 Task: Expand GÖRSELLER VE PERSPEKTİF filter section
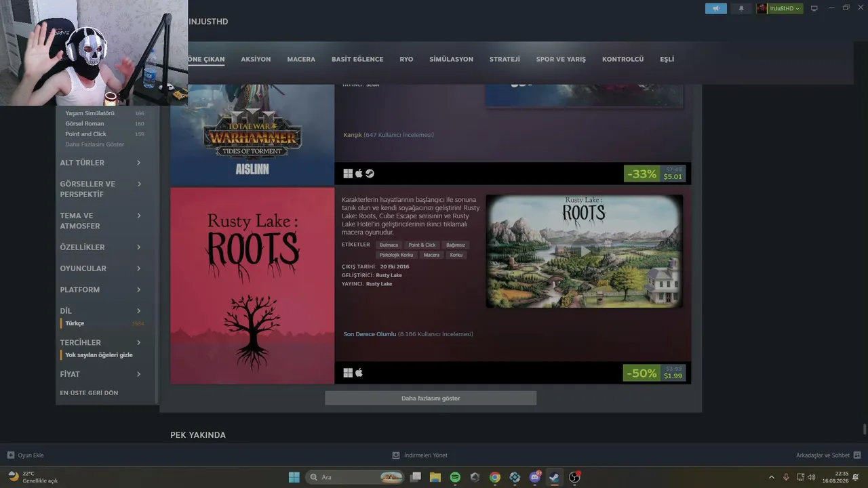pyautogui.click(x=100, y=189)
